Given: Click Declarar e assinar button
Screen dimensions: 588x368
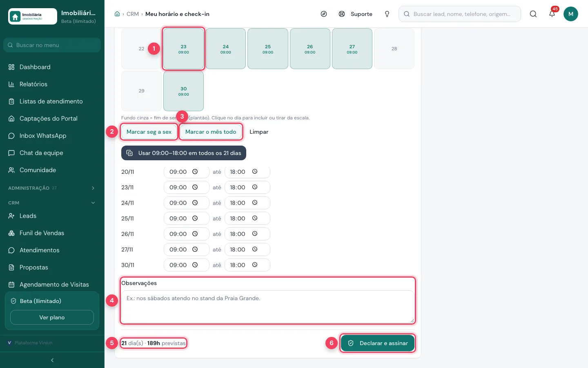Looking at the screenshot, I should click(378, 343).
